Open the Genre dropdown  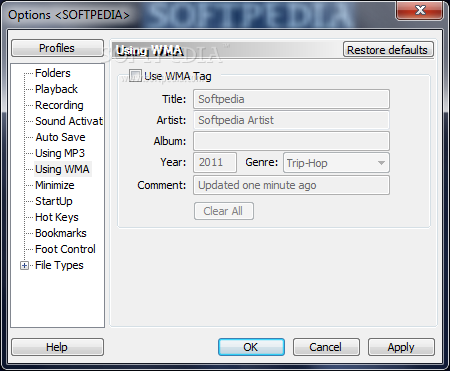click(x=336, y=163)
